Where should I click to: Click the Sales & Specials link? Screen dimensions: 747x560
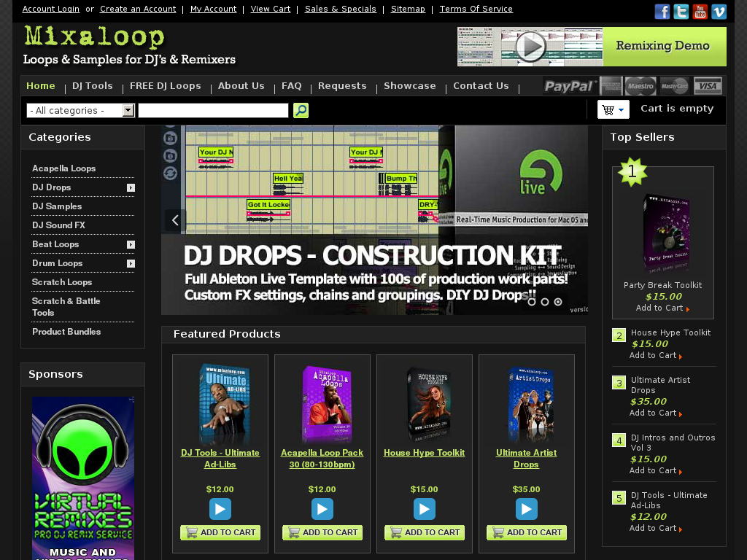coord(341,9)
